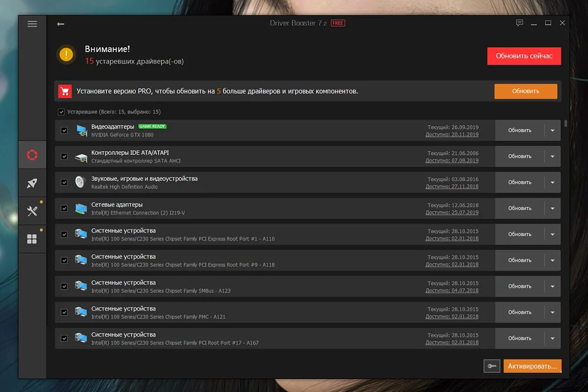This screenshot has width=588, height=392.
Task: Expand update options for Root Port #9
Action: (x=553, y=260)
